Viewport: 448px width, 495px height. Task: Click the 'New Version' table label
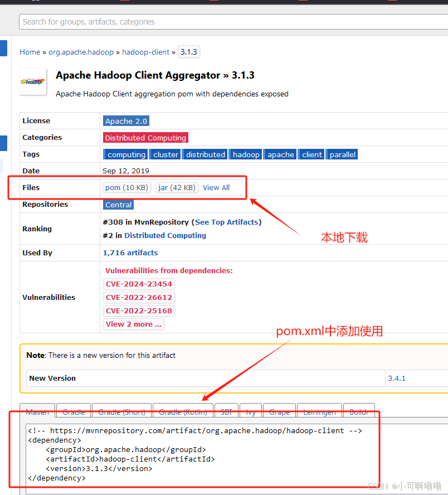[x=52, y=378]
